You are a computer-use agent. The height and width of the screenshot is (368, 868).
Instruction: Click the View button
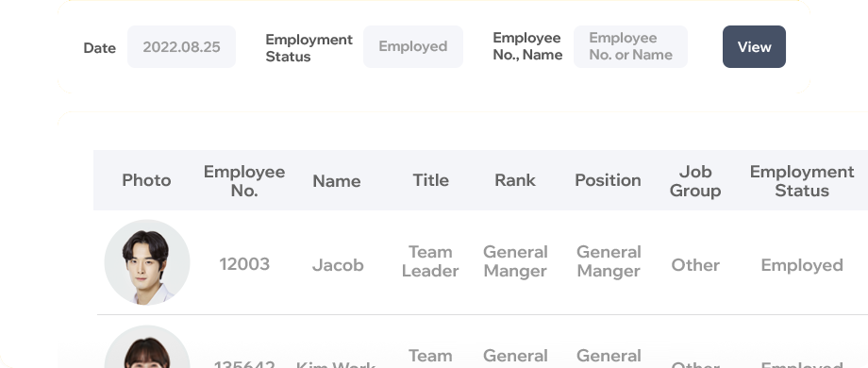coord(754,47)
